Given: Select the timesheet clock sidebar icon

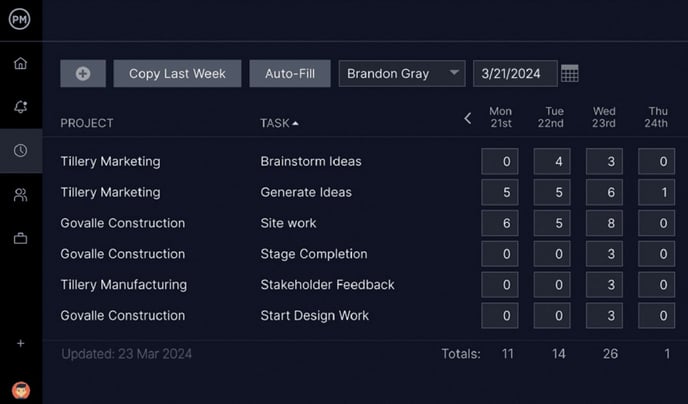Looking at the screenshot, I should point(20,150).
